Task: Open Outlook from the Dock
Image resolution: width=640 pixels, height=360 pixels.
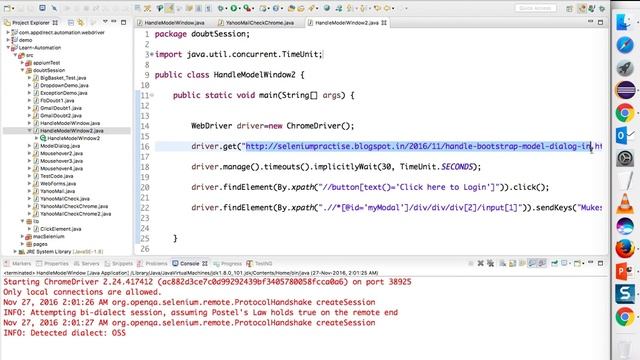Action: pyautogui.click(x=624, y=135)
